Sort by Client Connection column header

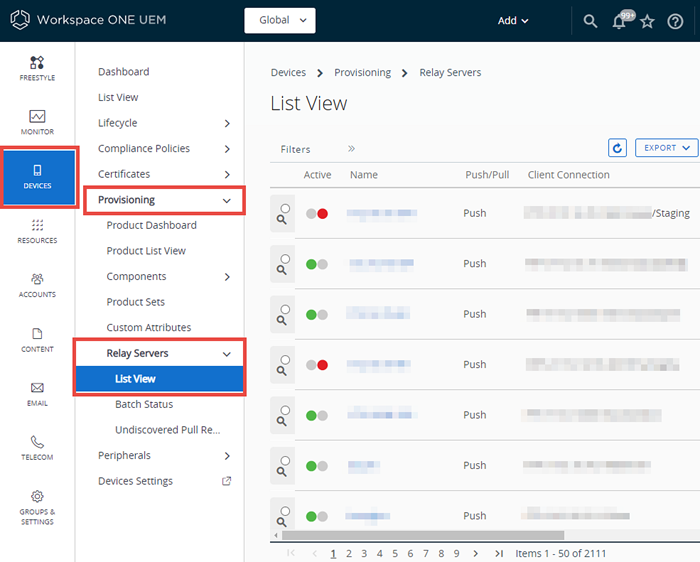[568, 175]
